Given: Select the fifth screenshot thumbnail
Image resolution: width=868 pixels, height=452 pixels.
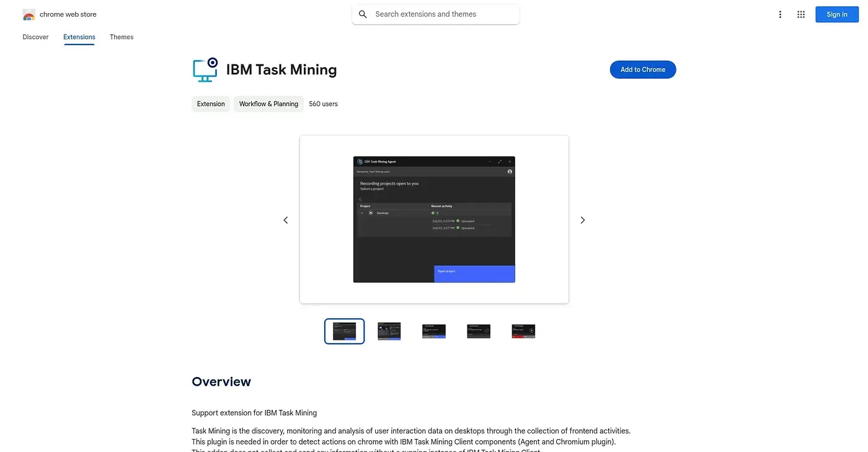Looking at the screenshot, I should click(523, 331).
